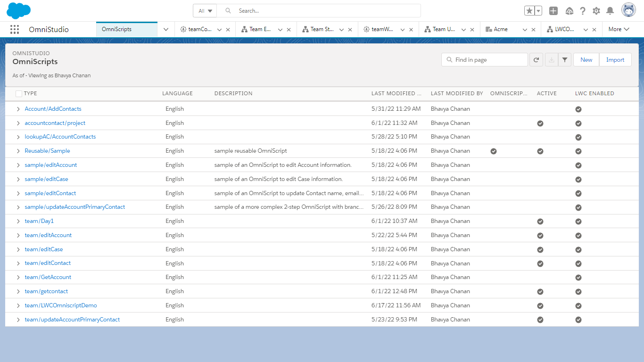
Task: Open the filter funnel icon
Action: (565, 60)
